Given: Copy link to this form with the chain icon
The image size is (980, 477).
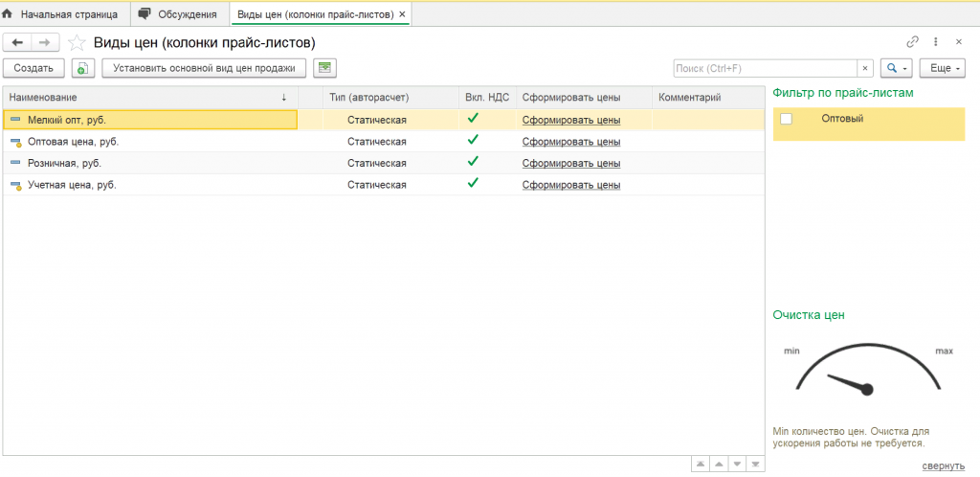Looking at the screenshot, I should click(912, 42).
